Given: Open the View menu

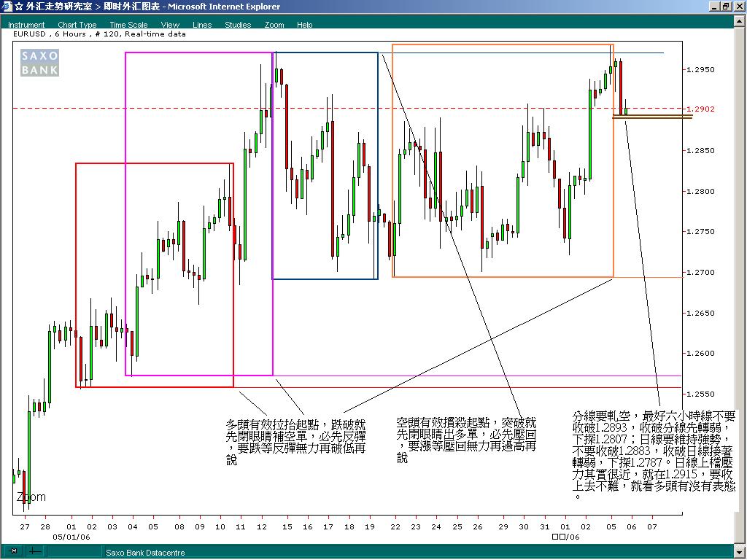Looking at the screenshot, I should 170,25.
